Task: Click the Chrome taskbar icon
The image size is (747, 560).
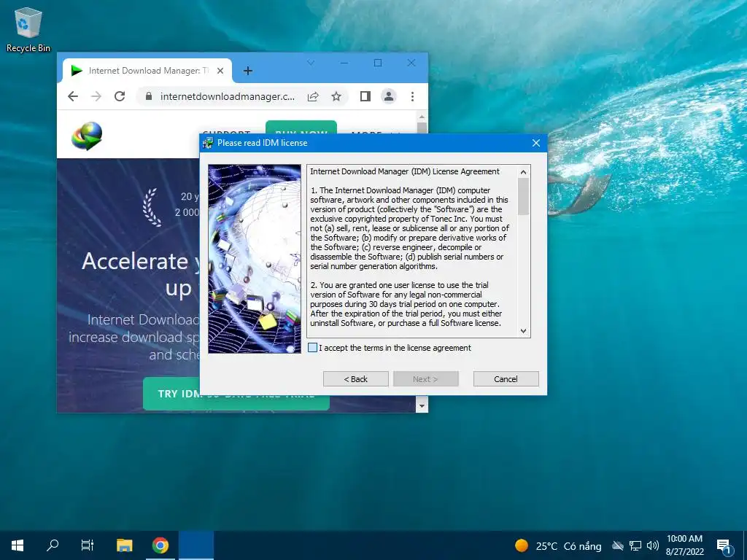Action: coord(160,545)
